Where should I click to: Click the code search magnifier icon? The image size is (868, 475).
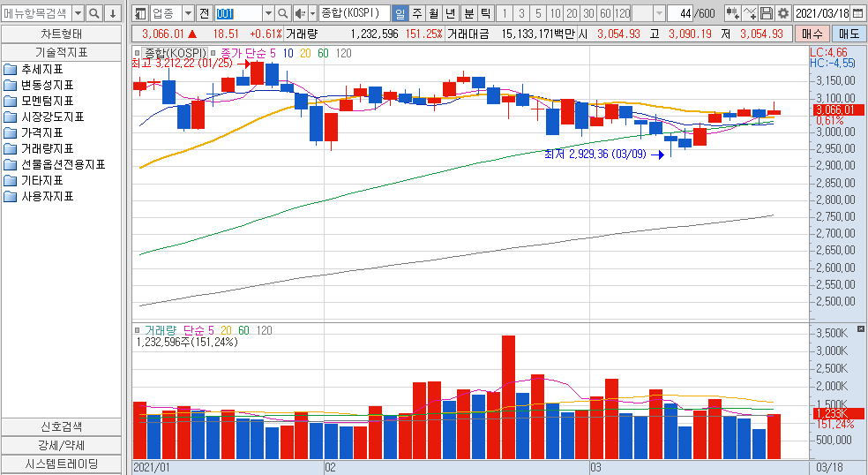(x=283, y=13)
